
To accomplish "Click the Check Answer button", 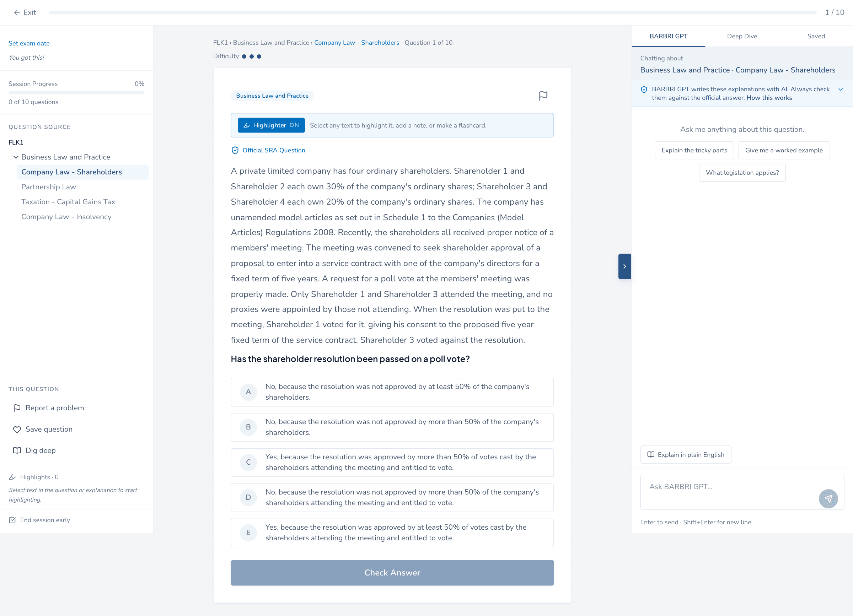I will coord(392,573).
